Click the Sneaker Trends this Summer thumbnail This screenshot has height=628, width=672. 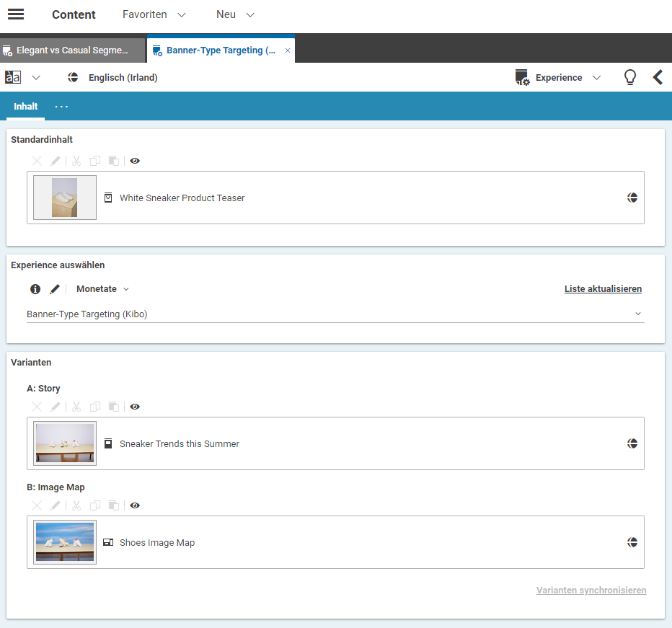65,443
